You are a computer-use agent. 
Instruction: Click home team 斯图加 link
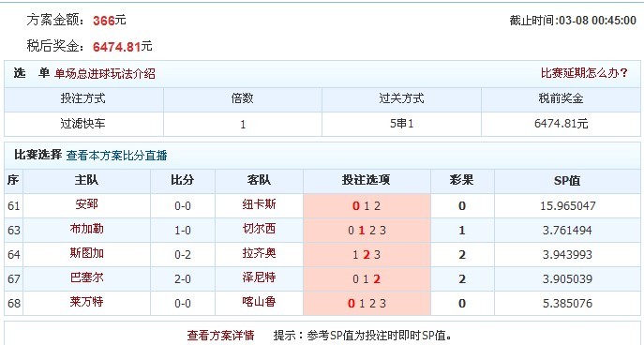click(86, 252)
